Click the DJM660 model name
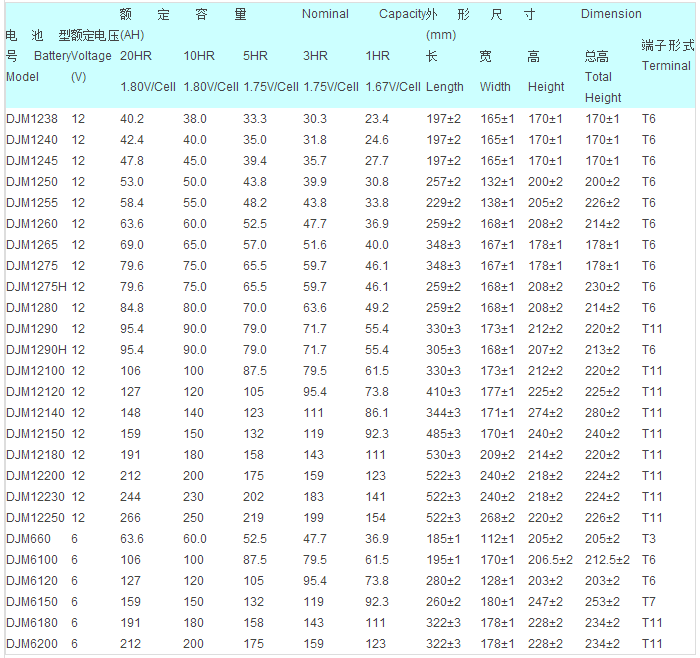This screenshot has height=658, width=700. 28,538
